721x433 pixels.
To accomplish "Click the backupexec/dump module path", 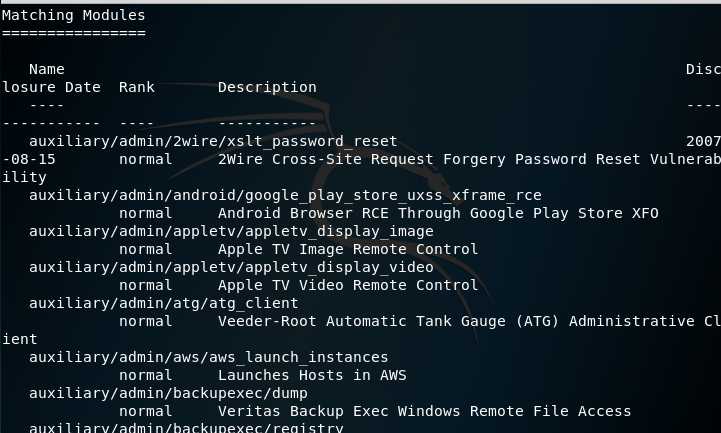I will point(168,394).
